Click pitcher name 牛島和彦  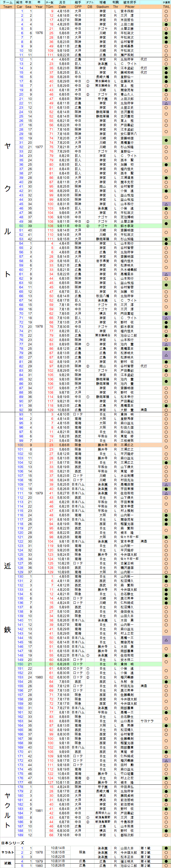click(127, 822)
